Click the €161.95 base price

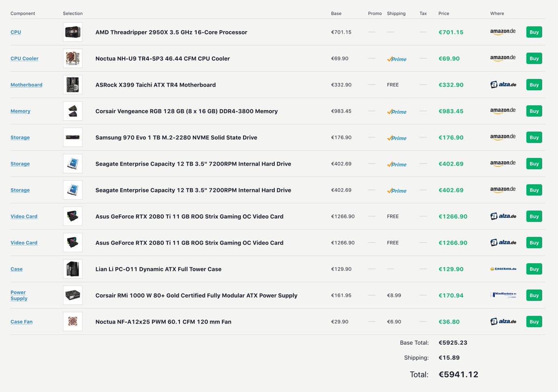(341, 295)
